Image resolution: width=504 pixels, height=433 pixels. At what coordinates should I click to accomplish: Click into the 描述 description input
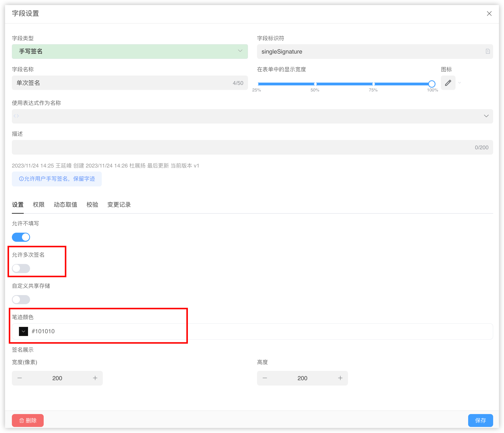click(242, 147)
